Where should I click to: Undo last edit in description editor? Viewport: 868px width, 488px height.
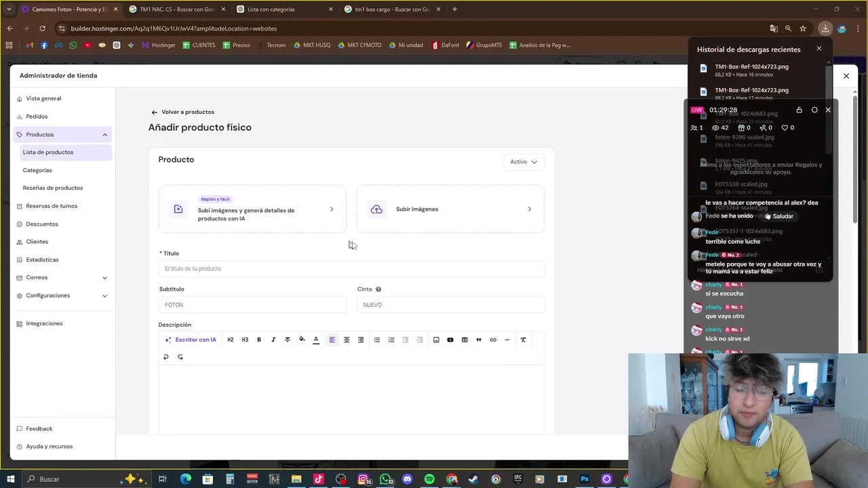[166, 357]
